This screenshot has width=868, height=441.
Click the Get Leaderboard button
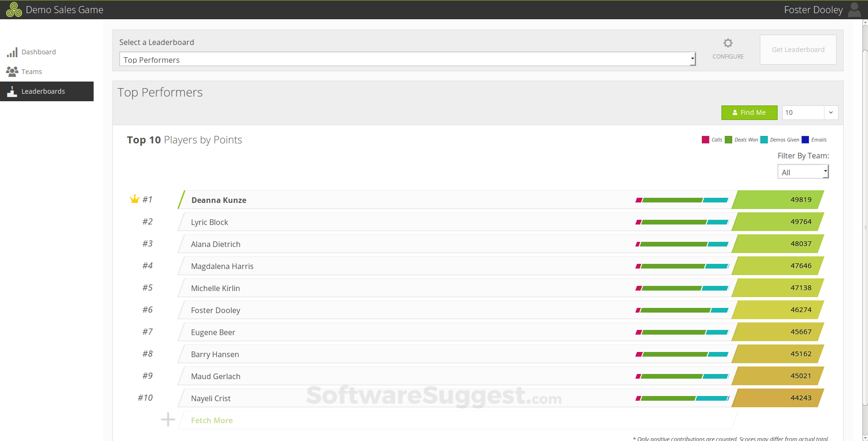[798, 50]
